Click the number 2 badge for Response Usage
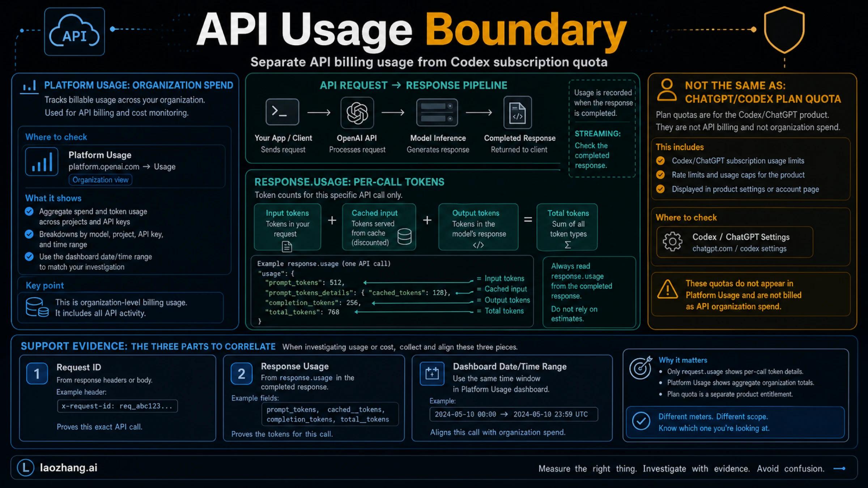The width and height of the screenshot is (868, 488). (241, 373)
